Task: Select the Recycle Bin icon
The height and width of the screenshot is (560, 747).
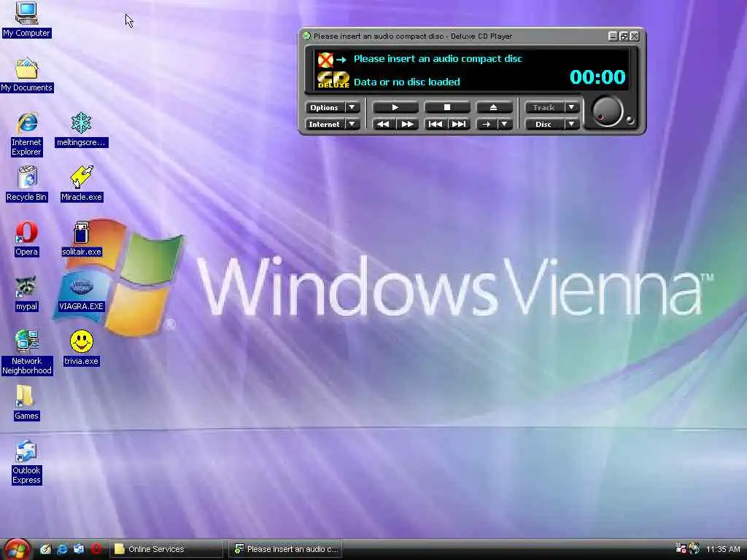Action: 27,184
